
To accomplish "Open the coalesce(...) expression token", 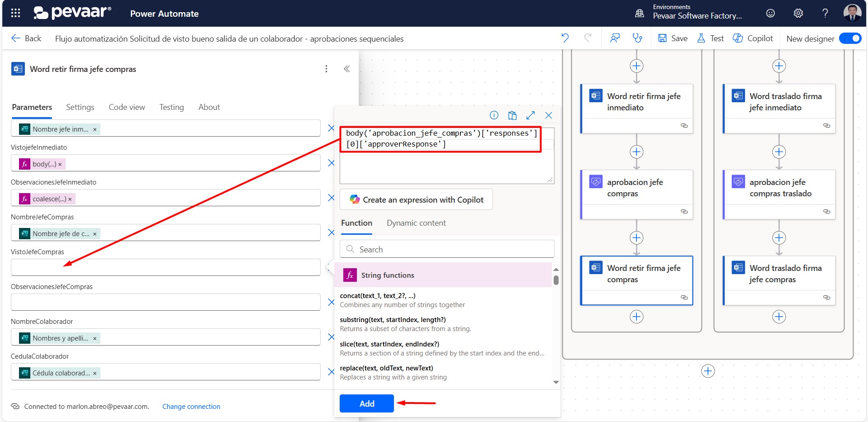I will [x=47, y=199].
